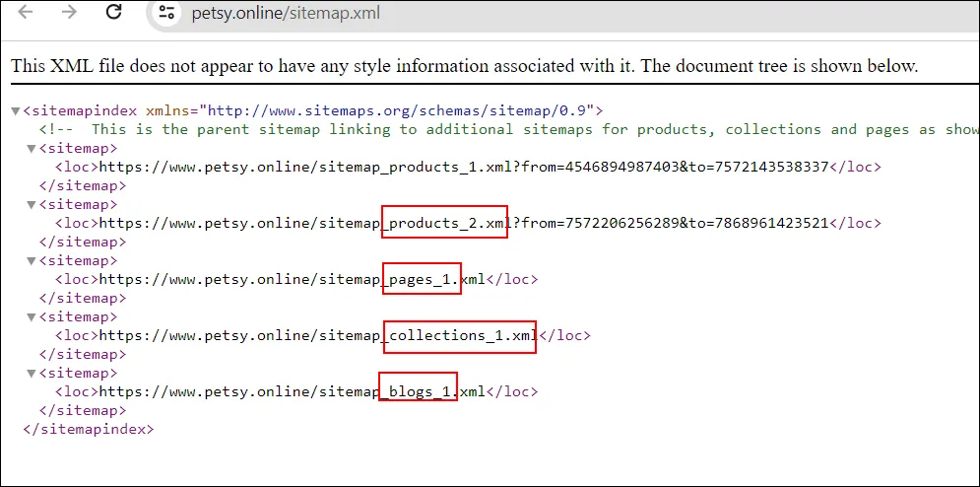Go forward with the browser forward arrow
Screen dimensions: 980x487
[x=69, y=13]
